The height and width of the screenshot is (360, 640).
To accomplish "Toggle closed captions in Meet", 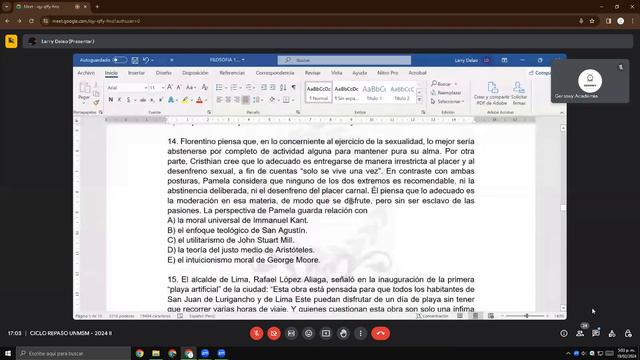I will pyautogui.click(x=291, y=333).
